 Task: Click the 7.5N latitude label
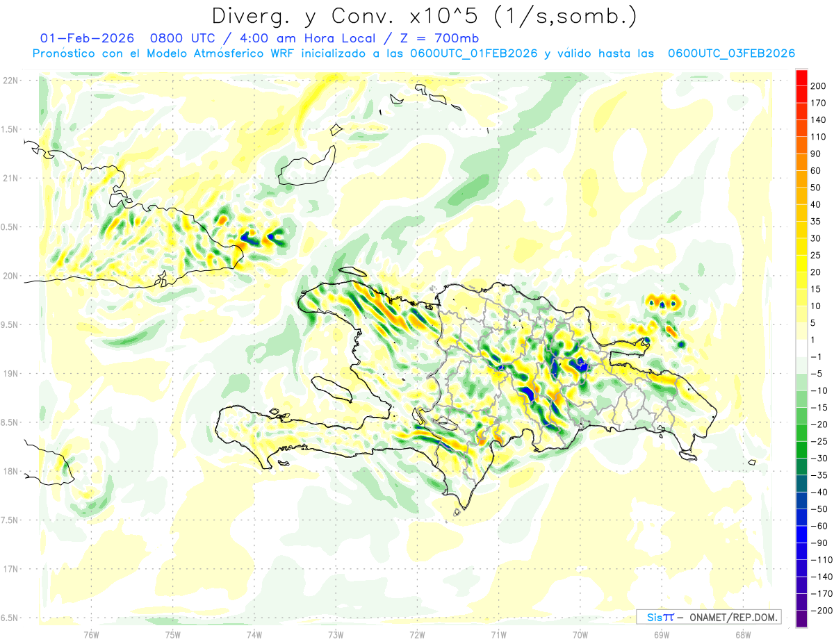(x=9, y=520)
